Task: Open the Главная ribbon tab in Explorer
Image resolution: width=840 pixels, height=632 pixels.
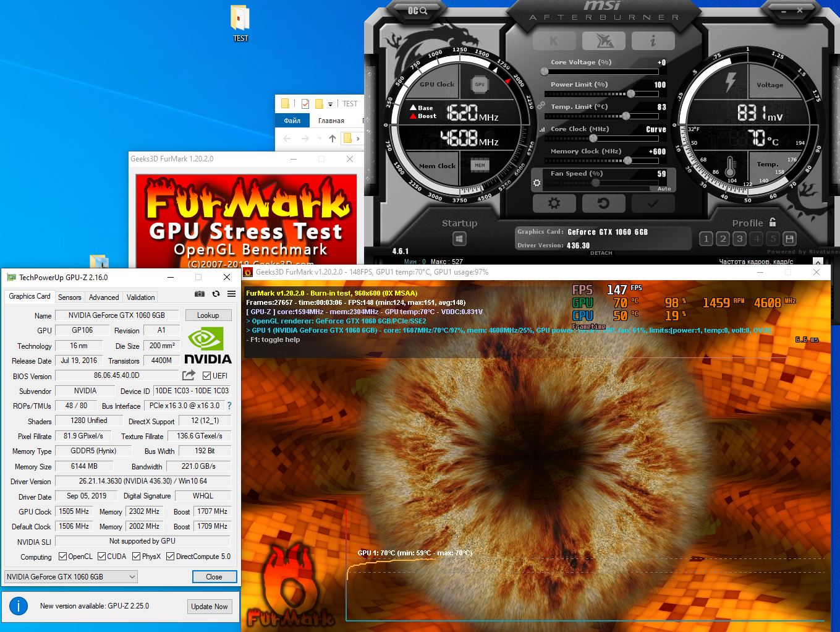Action: click(331, 121)
